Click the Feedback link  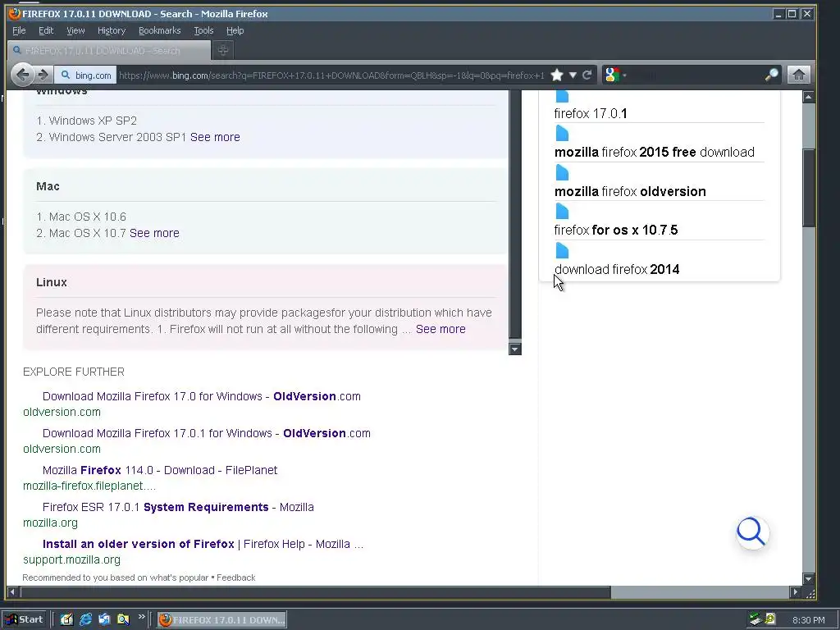coord(235,577)
